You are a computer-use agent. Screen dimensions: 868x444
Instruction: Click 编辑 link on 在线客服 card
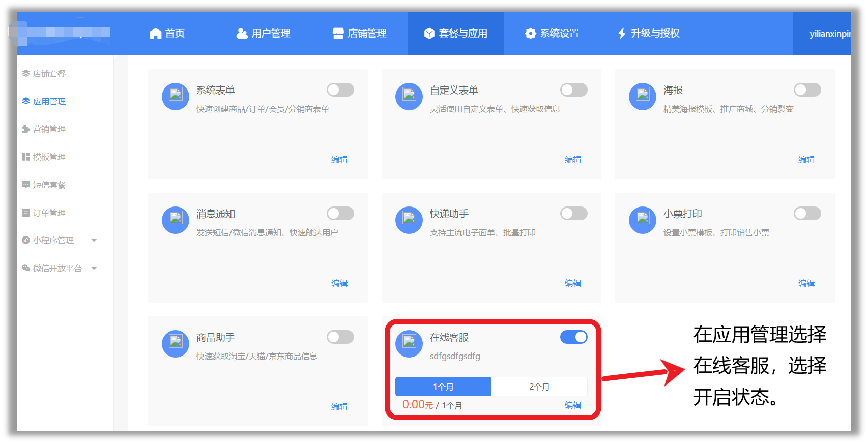coord(573,405)
